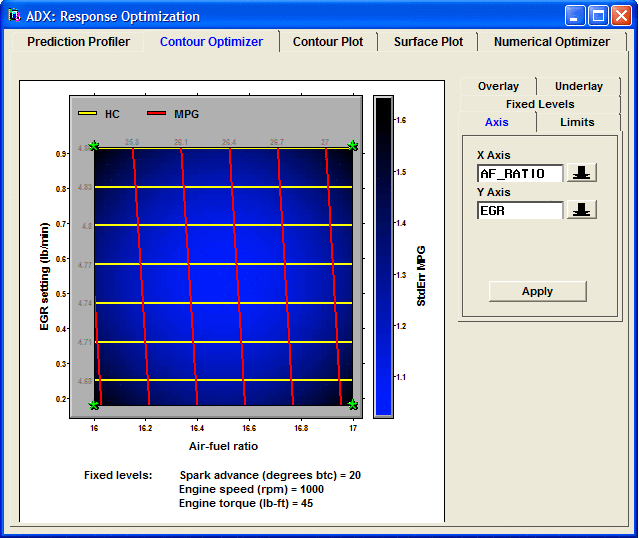
Task: Click the 16.4 tick on the x axis
Action: point(197,428)
